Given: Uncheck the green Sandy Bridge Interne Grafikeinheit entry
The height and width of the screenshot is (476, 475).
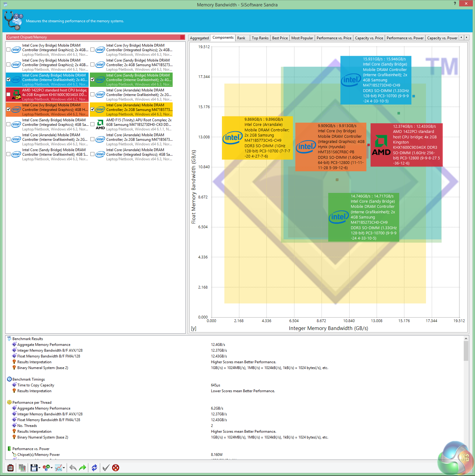Looking at the screenshot, I should tap(93, 80).
